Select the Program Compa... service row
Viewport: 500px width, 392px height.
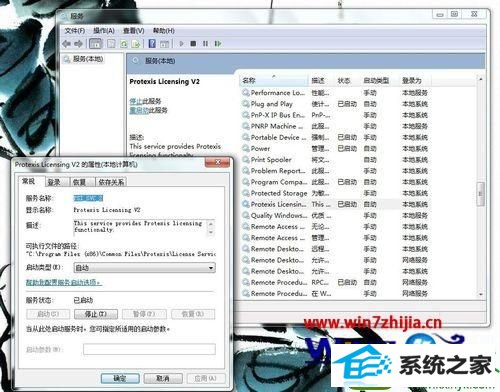click(x=335, y=182)
